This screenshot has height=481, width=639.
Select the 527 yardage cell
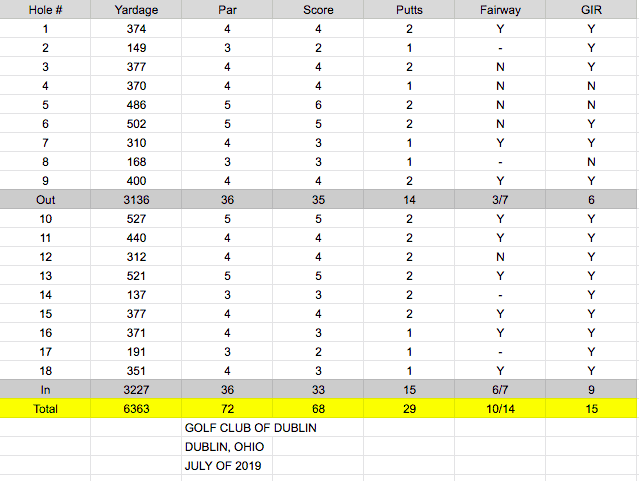[x=135, y=218]
